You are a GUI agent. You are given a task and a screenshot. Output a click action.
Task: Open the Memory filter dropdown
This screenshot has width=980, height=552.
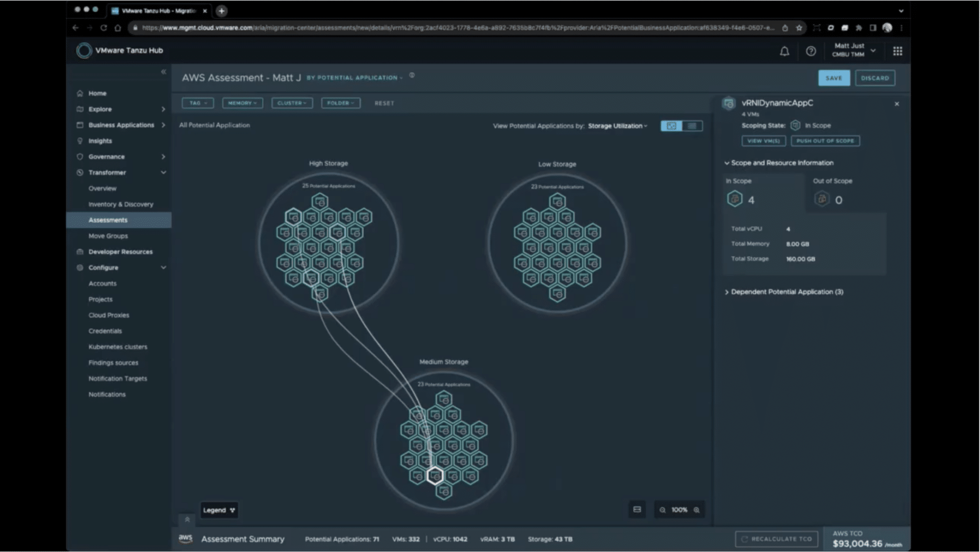click(x=242, y=103)
